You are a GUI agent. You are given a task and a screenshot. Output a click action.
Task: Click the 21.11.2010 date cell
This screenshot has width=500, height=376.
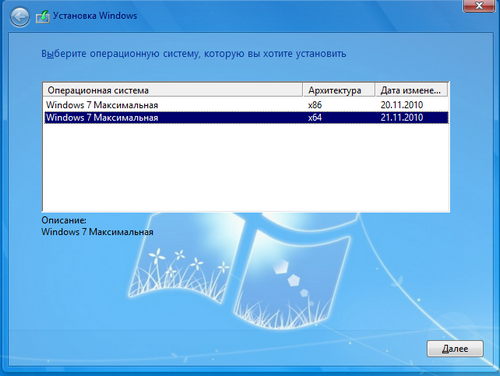tap(402, 118)
